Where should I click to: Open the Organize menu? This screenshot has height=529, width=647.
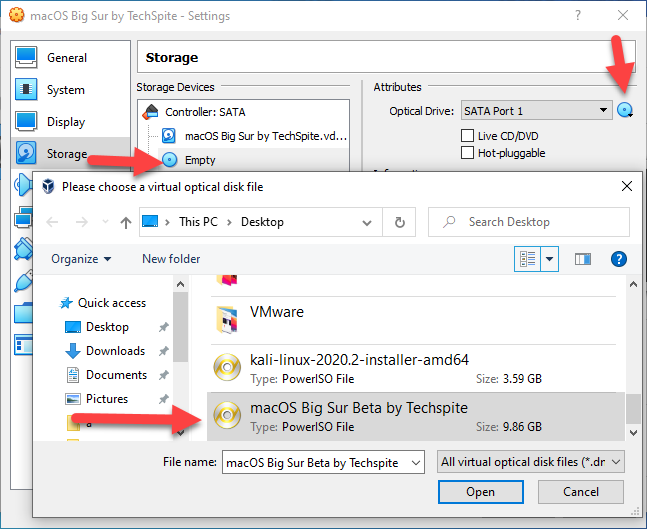81,259
